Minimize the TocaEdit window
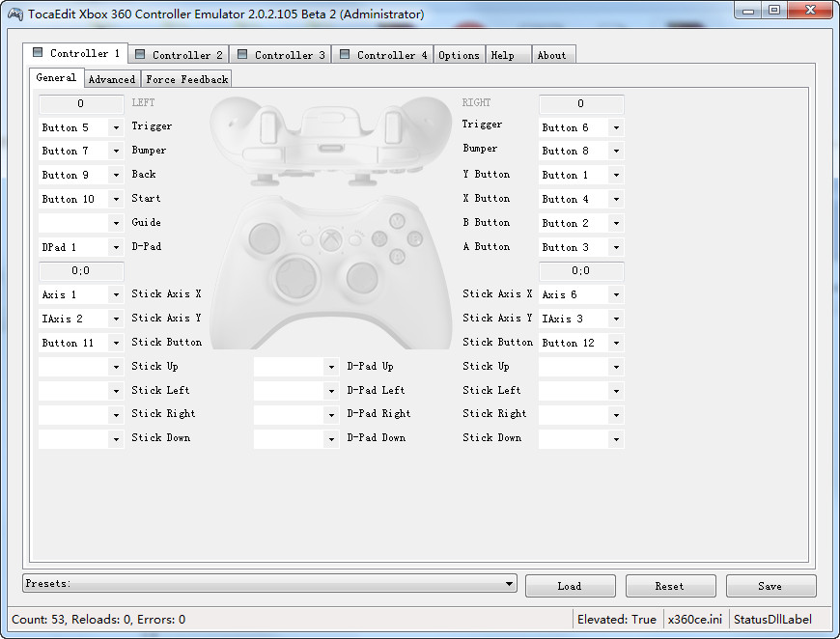This screenshot has width=840, height=639. point(748,11)
